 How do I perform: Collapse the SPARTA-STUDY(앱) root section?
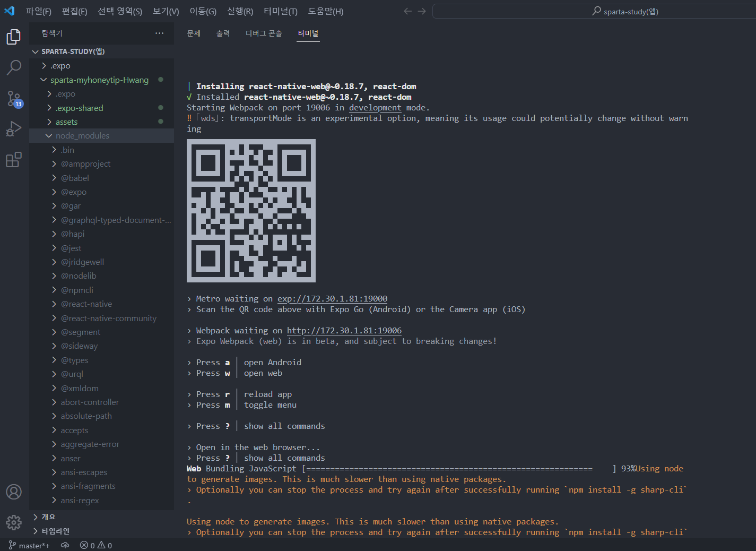(101, 51)
